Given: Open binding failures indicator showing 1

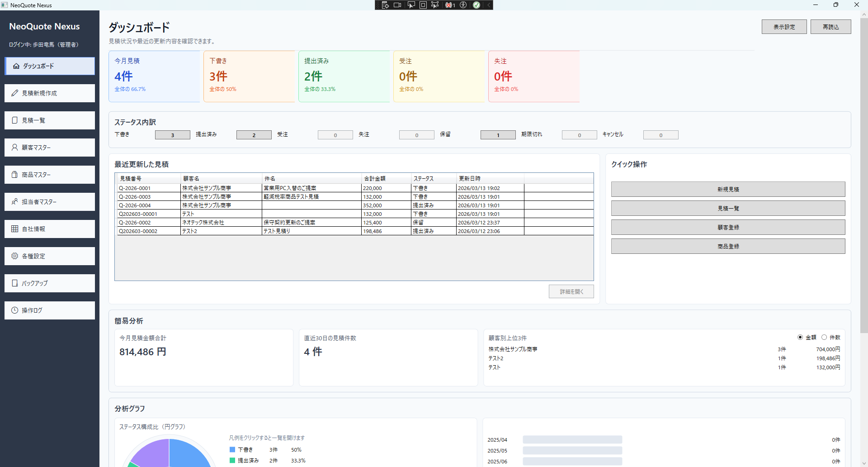Looking at the screenshot, I should pos(450,5).
